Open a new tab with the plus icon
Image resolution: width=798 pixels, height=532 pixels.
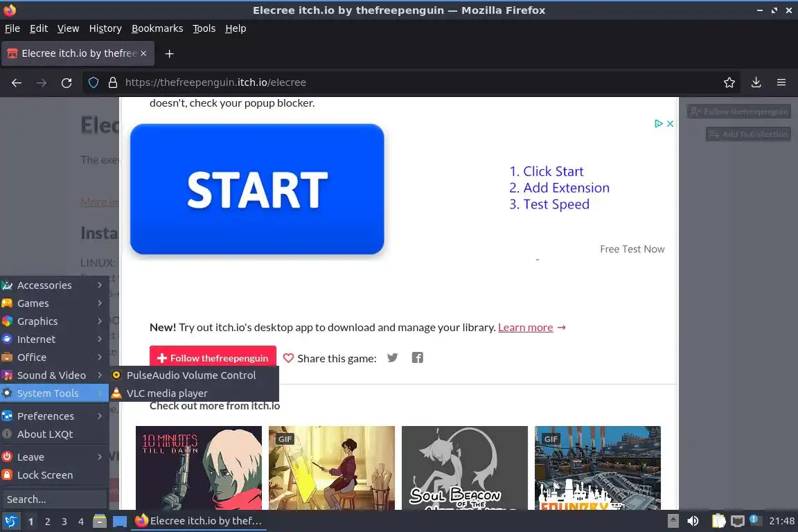[170, 53]
